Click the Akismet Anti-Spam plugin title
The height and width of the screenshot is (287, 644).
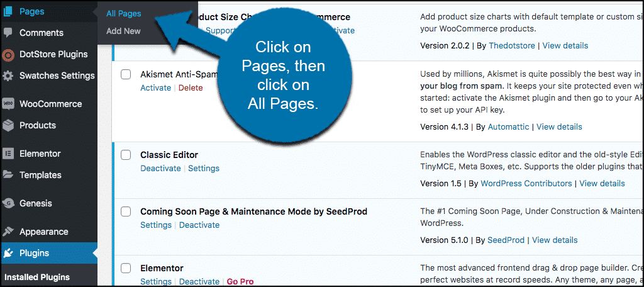[x=179, y=74]
